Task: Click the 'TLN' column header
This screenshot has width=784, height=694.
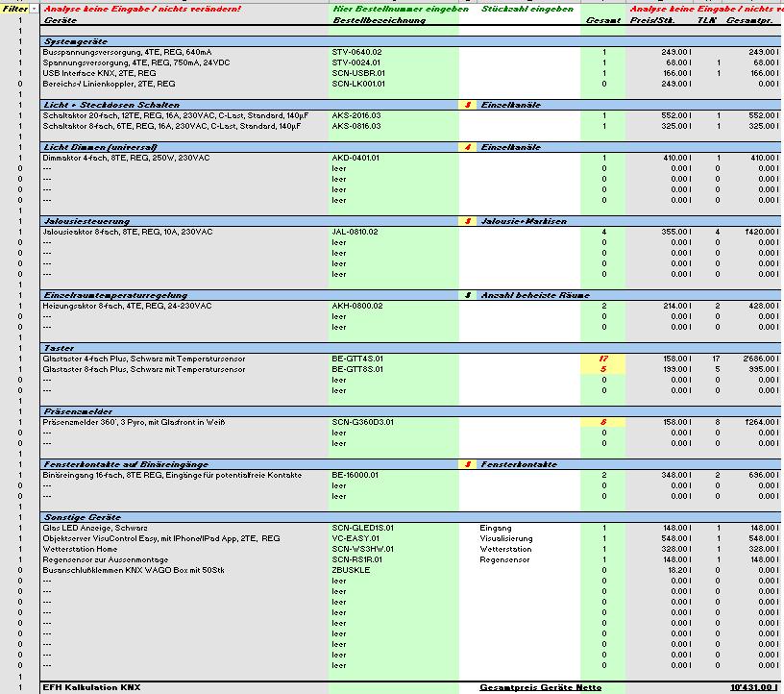Action: tap(706, 20)
